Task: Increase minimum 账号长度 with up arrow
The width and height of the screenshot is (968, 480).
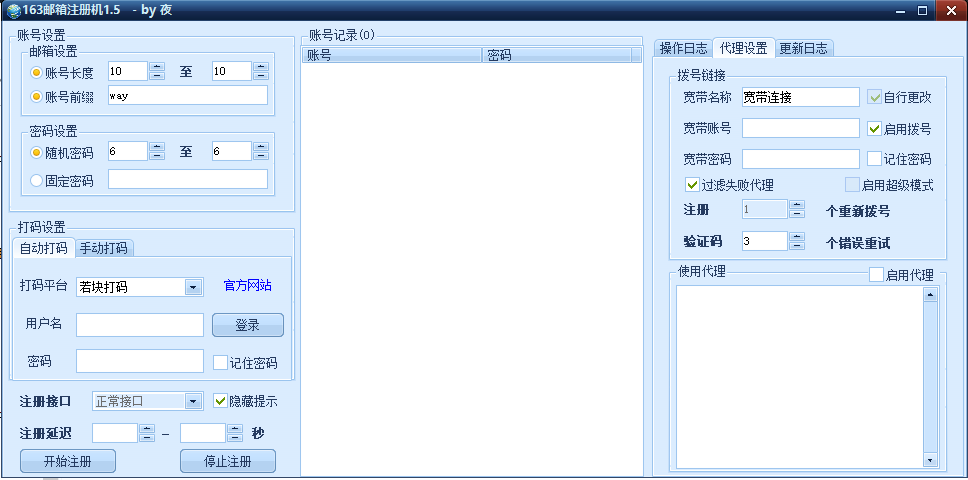Action: [157, 67]
